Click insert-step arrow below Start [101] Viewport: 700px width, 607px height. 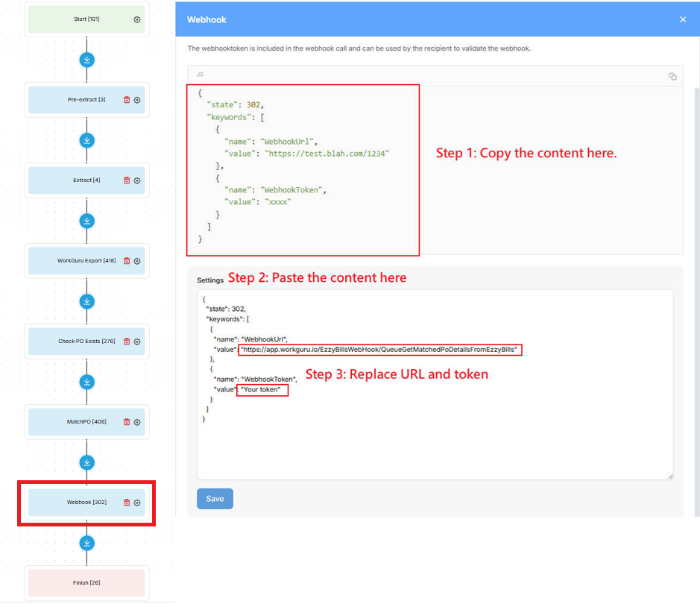[x=86, y=60]
